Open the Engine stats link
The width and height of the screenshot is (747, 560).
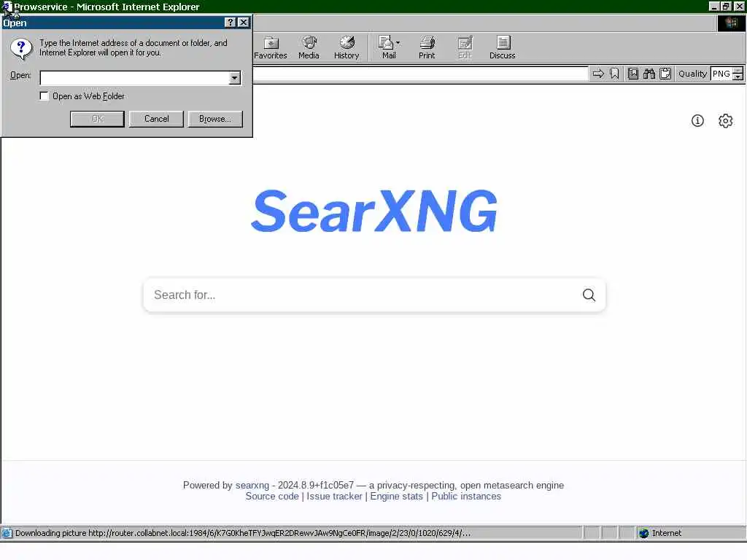pyautogui.click(x=396, y=496)
